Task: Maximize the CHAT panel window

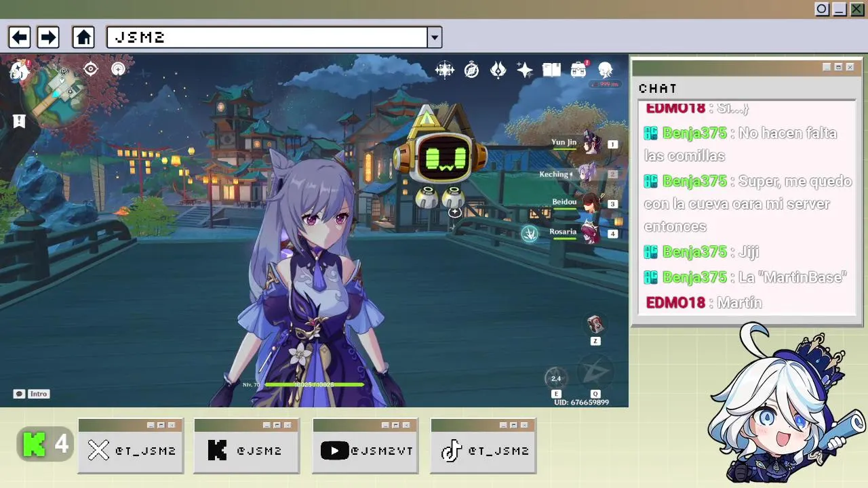Action: 838,67
